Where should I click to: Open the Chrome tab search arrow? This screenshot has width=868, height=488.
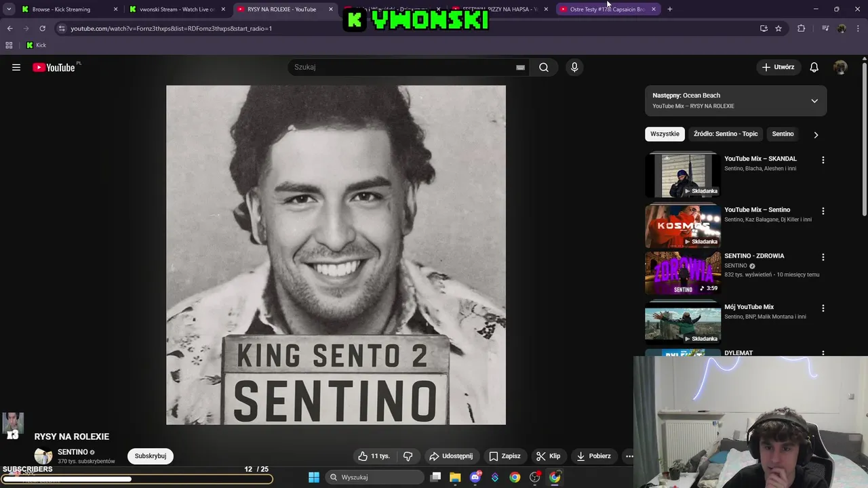(9, 9)
